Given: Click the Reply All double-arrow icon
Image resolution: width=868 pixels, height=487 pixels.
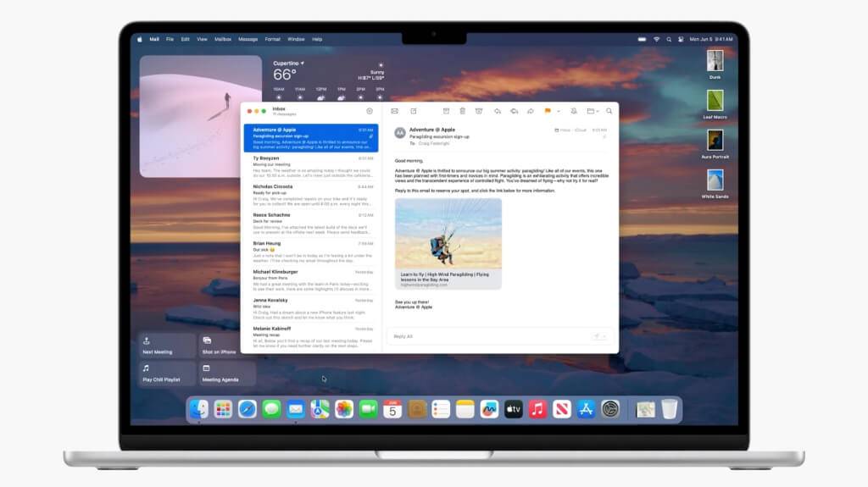Looking at the screenshot, I should click(514, 111).
